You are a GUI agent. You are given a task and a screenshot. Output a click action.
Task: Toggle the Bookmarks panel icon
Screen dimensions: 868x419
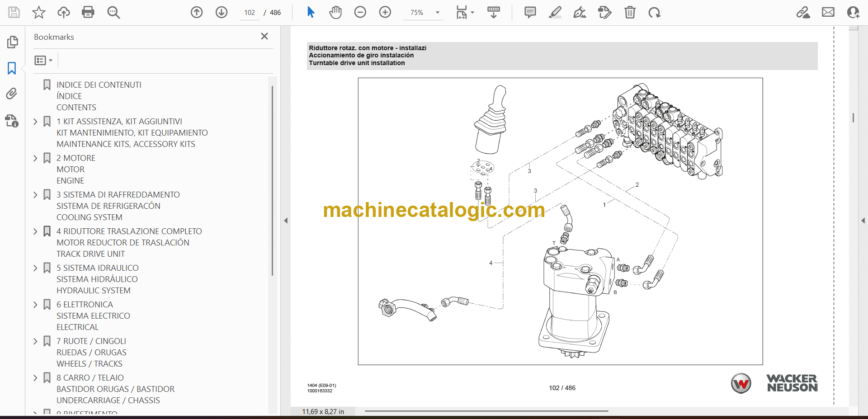click(12, 68)
